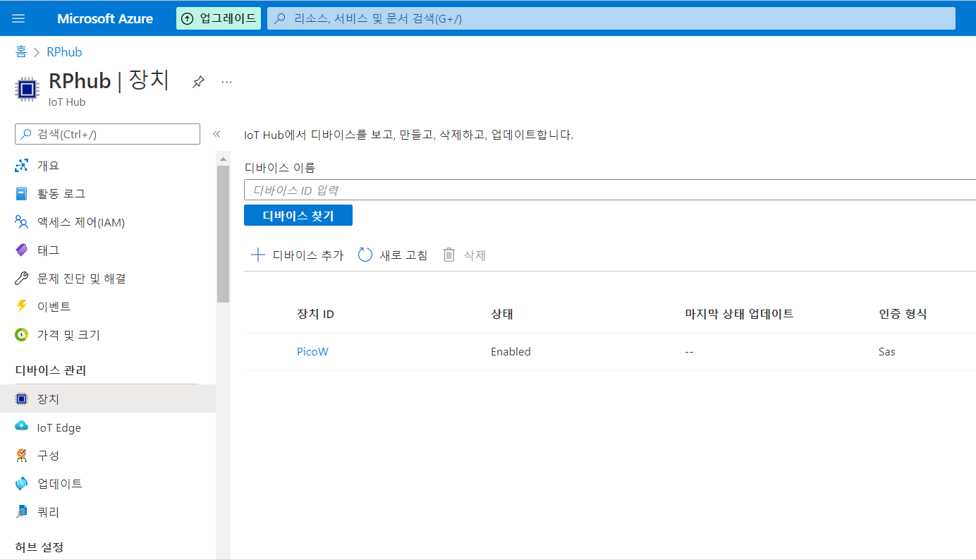Click 디바이스 추가 label
976x560 pixels.
coord(308,255)
